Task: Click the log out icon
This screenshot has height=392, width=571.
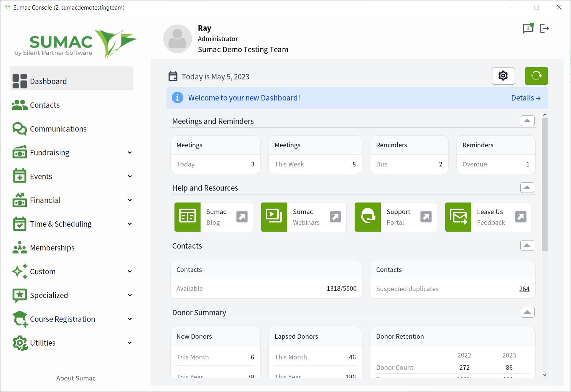Action: coord(545,28)
